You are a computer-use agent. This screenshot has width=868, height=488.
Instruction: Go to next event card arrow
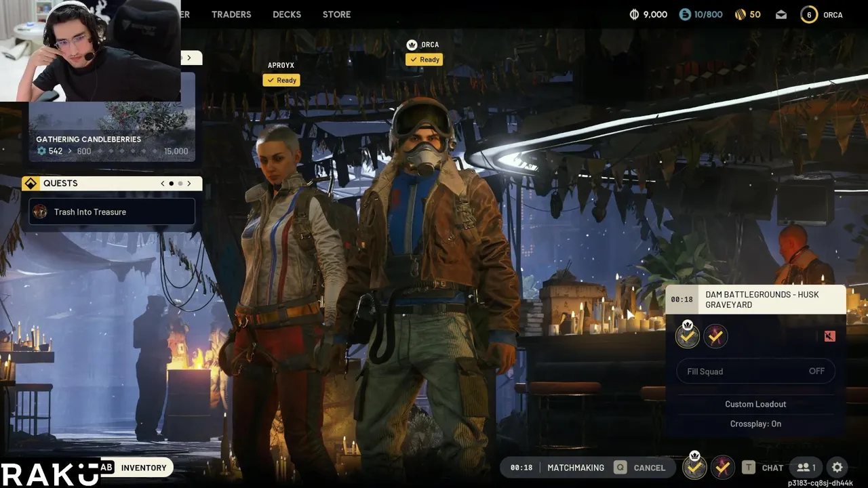189,58
